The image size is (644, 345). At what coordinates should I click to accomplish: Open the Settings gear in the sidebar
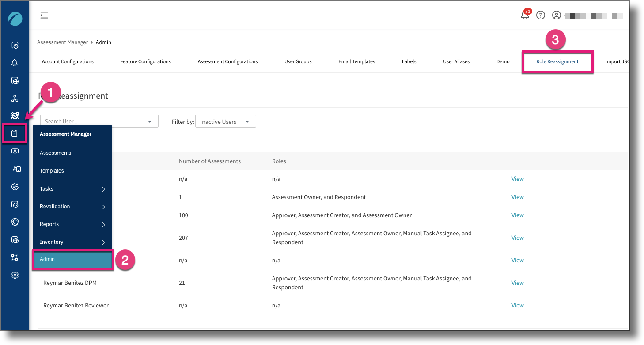15,275
